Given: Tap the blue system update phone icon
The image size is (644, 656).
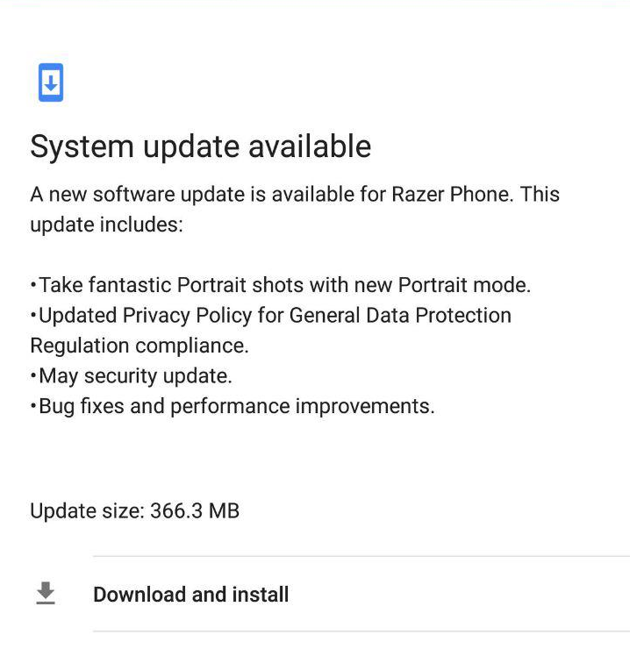Looking at the screenshot, I should pos(51,82).
